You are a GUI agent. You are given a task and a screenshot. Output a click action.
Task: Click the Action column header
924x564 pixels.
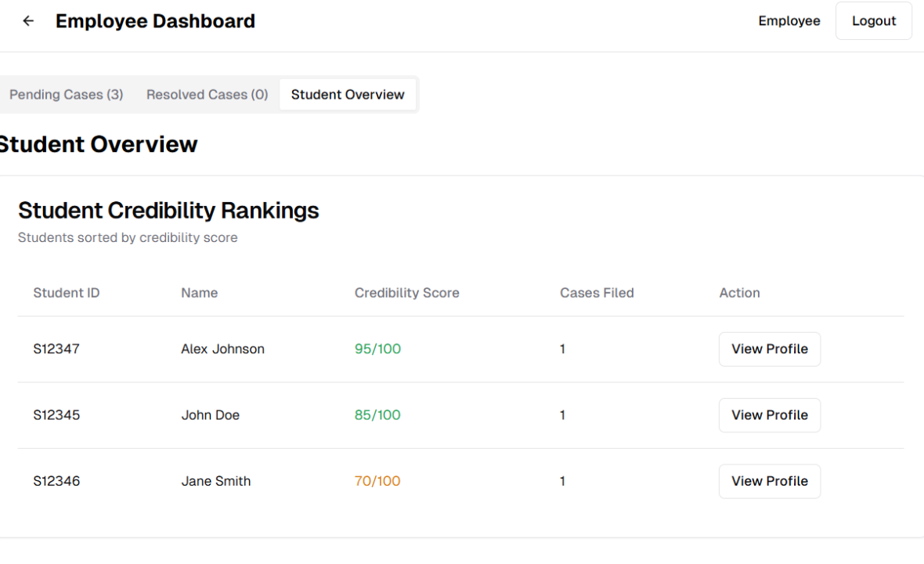click(739, 293)
